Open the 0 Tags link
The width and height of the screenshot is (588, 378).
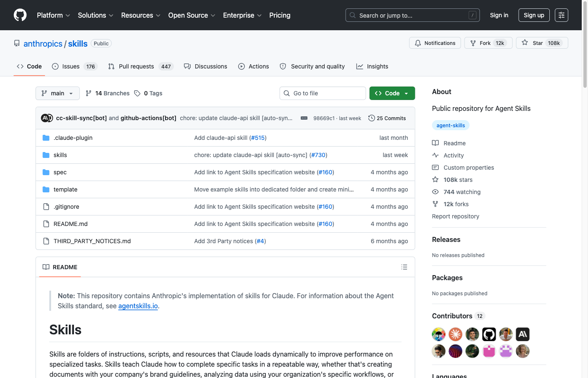[148, 93]
